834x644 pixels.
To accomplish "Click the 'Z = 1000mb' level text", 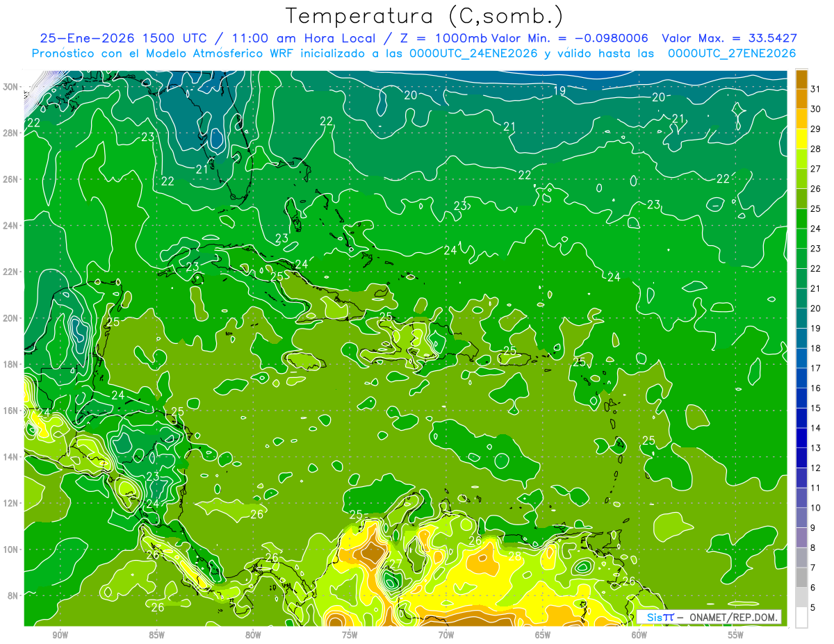I will pos(443,38).
